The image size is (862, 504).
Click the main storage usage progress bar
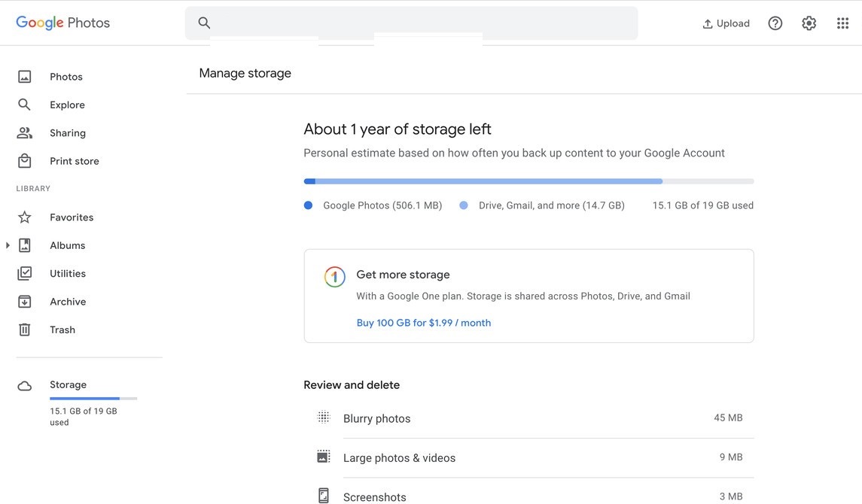(x=528, y=181)
